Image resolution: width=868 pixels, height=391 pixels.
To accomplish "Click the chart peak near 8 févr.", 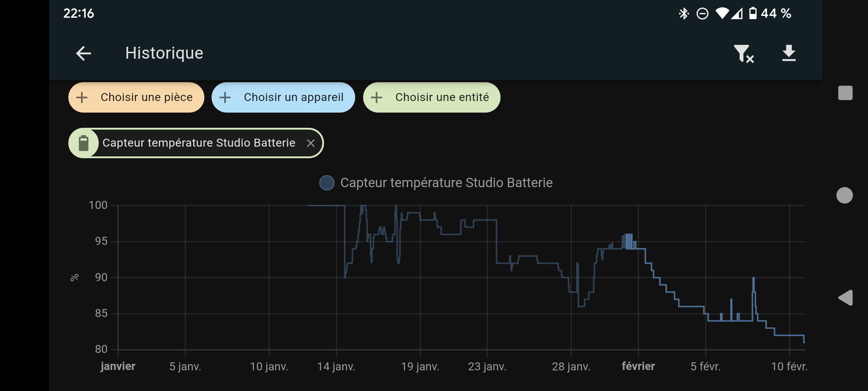I will coord(753,278).
